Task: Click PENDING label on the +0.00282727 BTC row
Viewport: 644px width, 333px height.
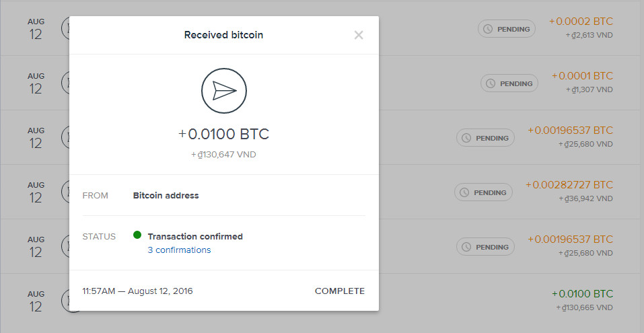Action: (x=490, y=192)
